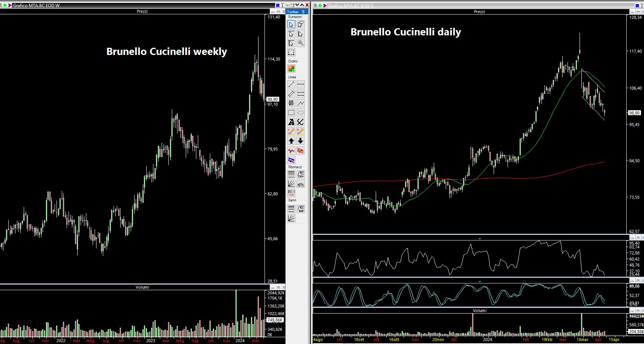The width and height of the screenshot is (644, 344).
Task: Select the horizontal line pointer tool
Action: [x=291, y=34]
